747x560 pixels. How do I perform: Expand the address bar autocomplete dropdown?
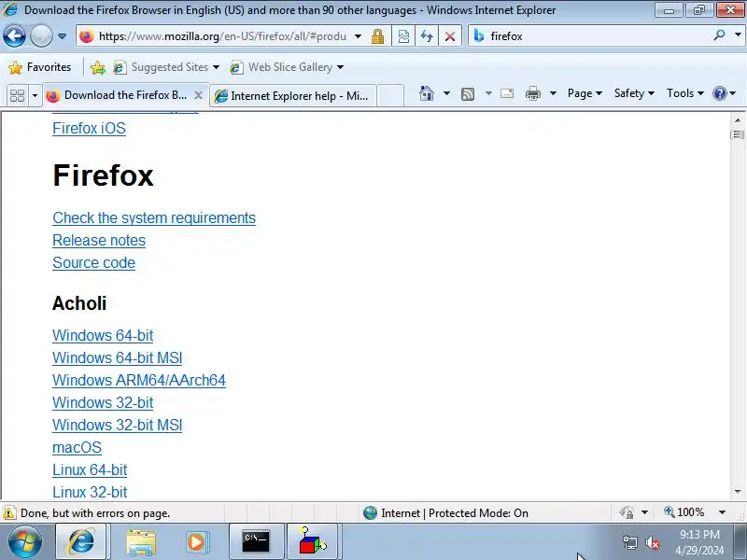[358, 36]
